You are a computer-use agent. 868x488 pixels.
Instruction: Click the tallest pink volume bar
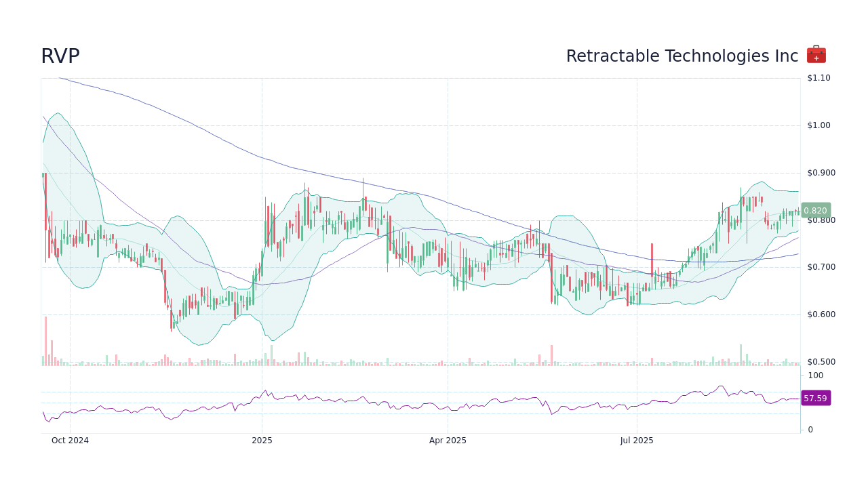(46, 342)
